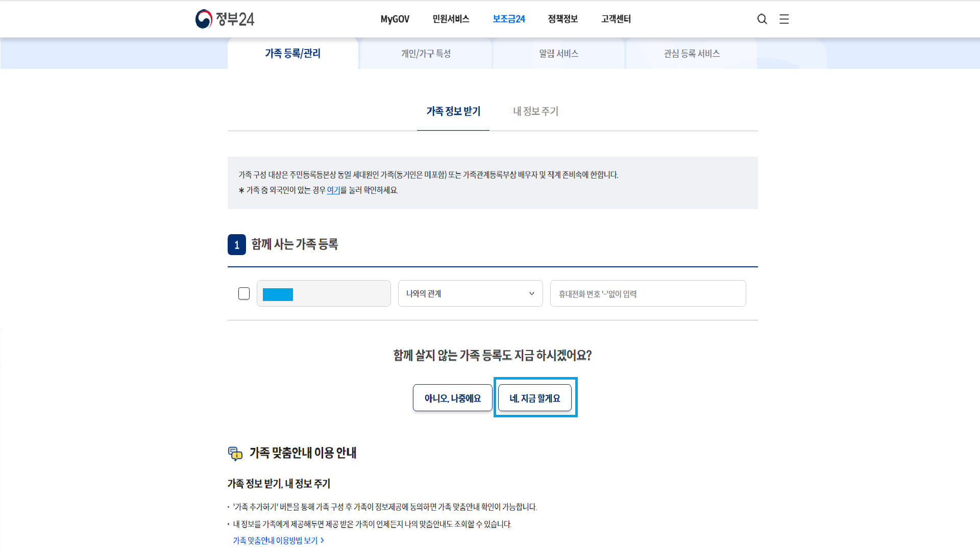Open the 여기 link about foreign family members
980x551 pixels.
333,190
